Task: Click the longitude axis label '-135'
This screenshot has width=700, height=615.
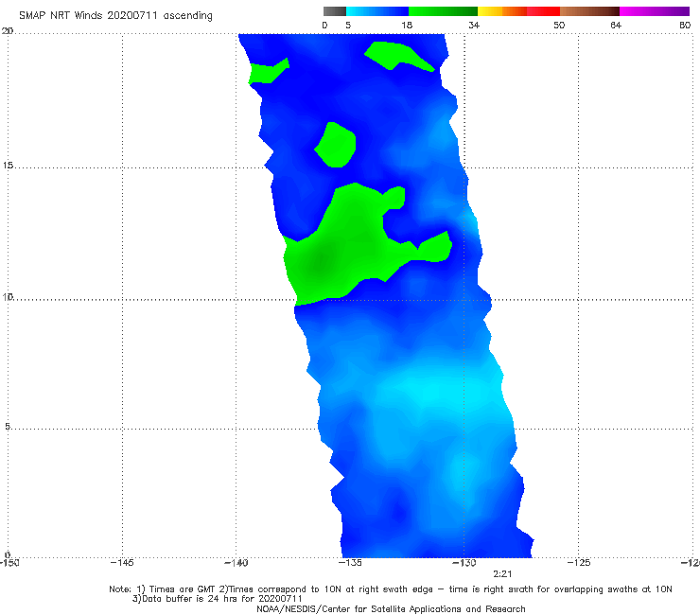Action: (350, 562)
